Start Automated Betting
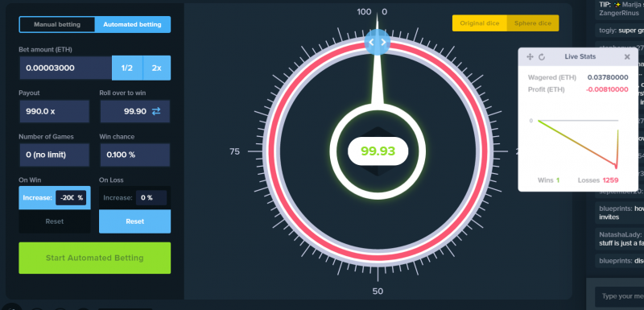The width and height of the screenshot is (644, 310). [x=94, y=258]
